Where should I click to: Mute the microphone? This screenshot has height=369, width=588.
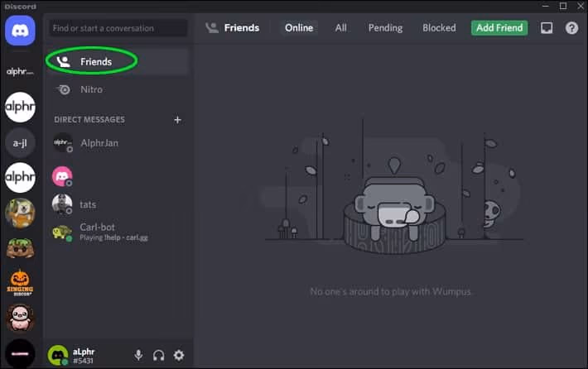point(138,355)
